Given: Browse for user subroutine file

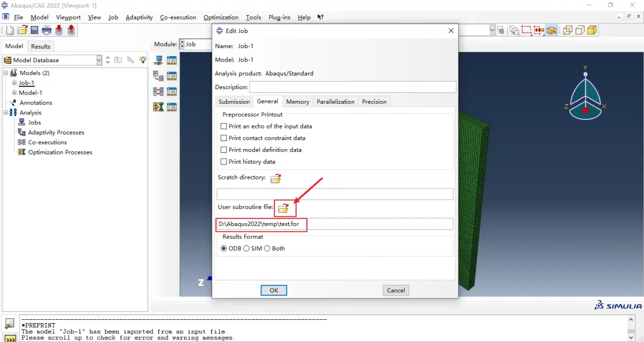Looking at the screenshot, I should pyautogui.click(x=284, y=208).
